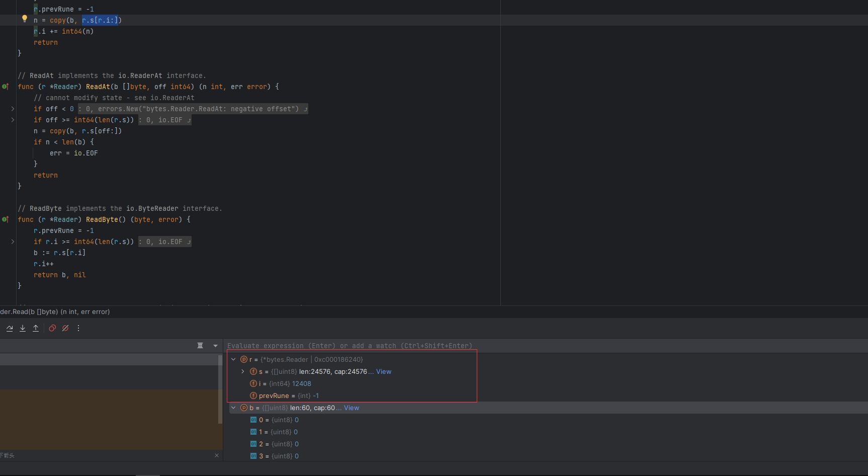
Task: Click the Step Into debugger icon
Action: [x=23, y=328]
